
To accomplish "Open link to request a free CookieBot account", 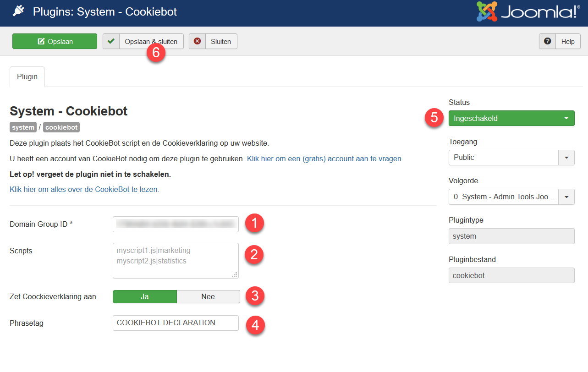I will coord(325,159).
